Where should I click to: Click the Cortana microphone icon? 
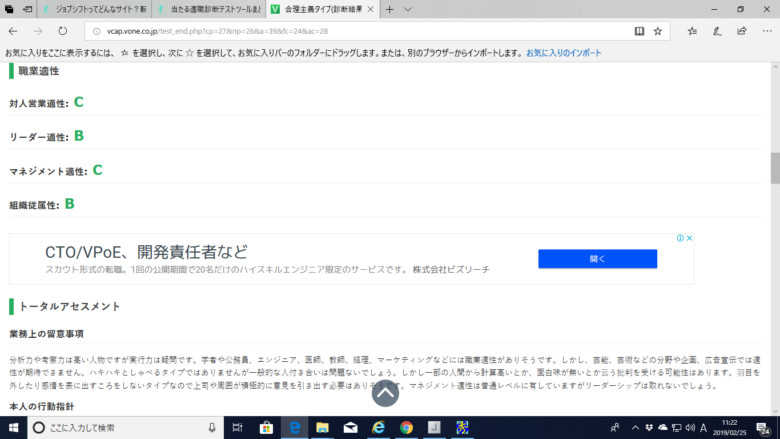pos(212,428)
